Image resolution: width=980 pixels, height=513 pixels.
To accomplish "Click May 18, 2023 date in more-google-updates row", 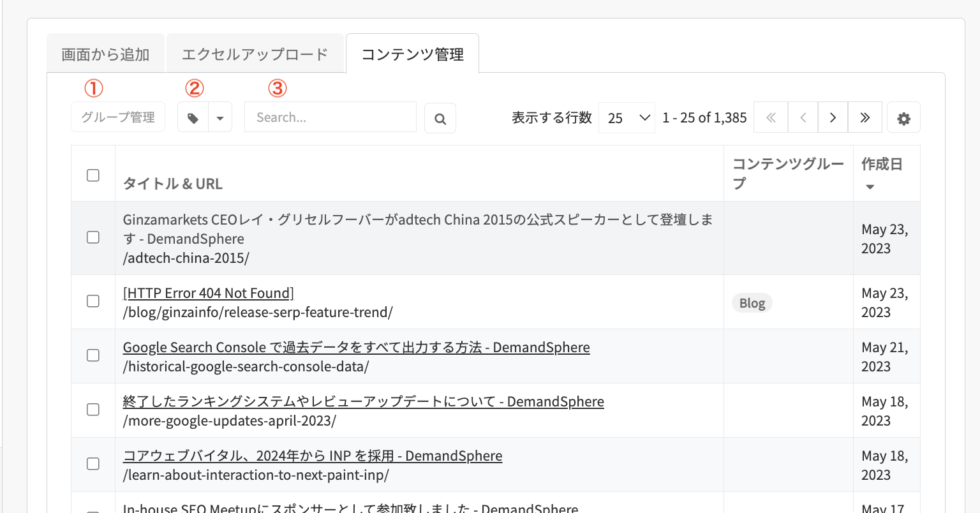I will coord(885,411).
